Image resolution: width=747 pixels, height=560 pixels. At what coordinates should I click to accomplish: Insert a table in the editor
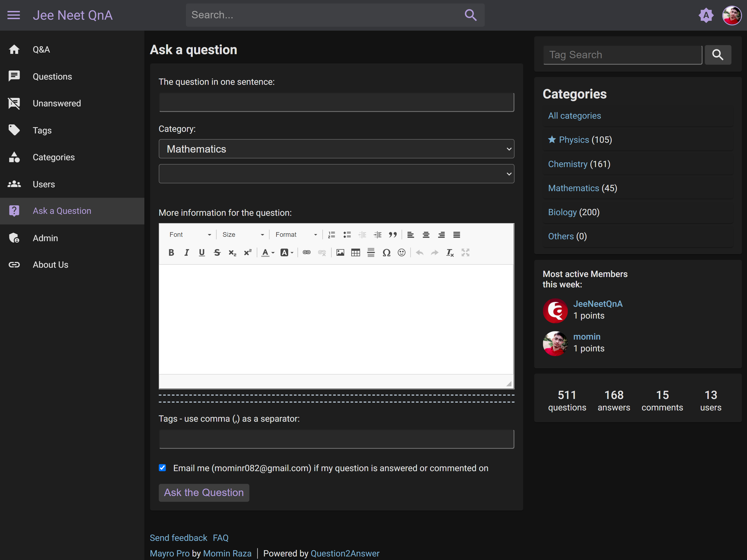coord(355,253)
